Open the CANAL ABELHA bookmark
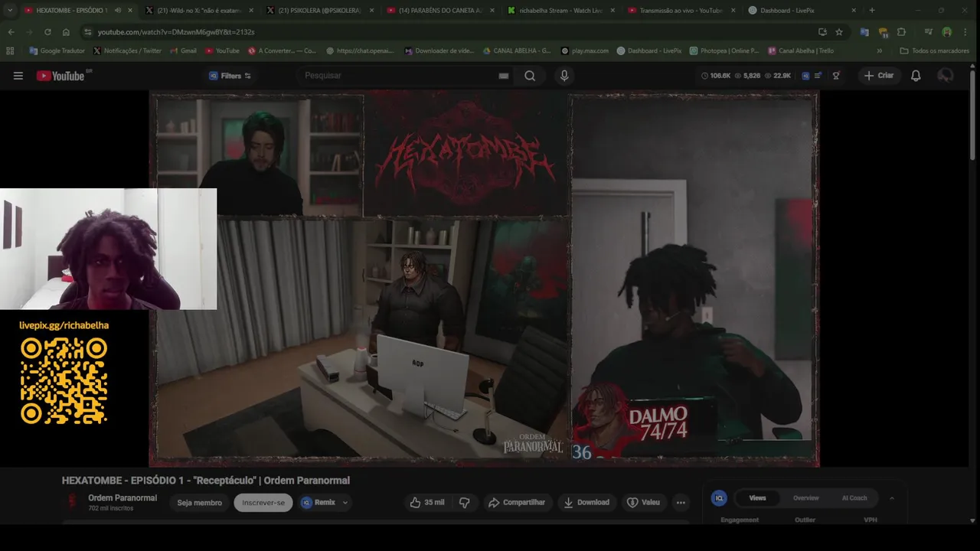980x551 pixels. click(x=517, y=51)
